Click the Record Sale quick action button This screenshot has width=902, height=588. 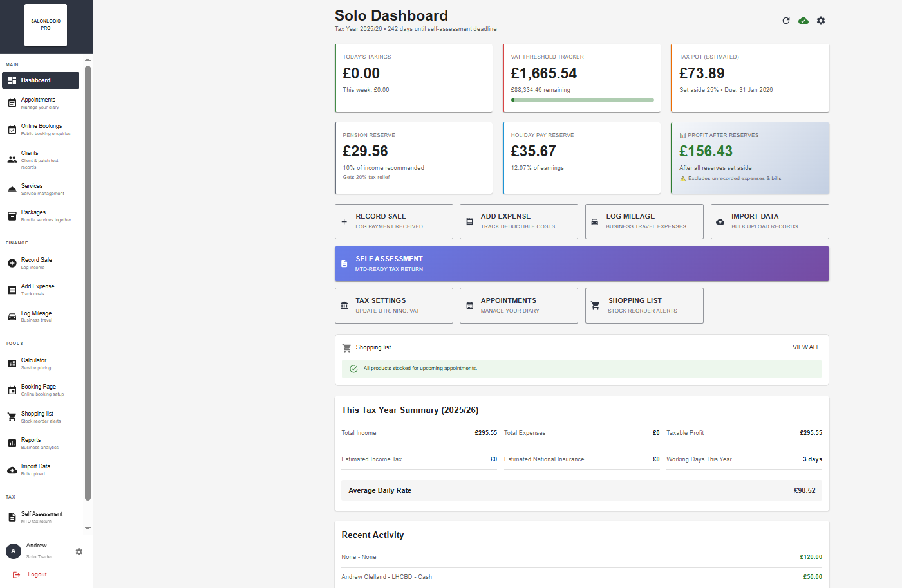pos(394,221)
